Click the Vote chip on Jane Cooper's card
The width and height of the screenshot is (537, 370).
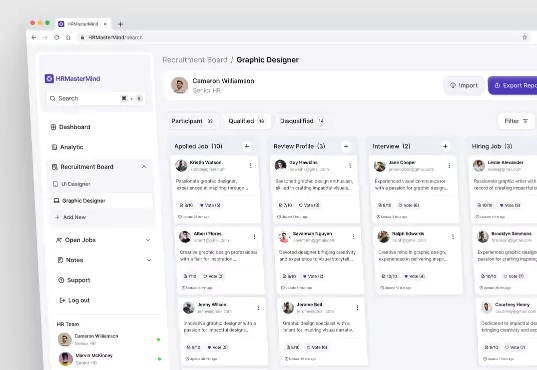[x=409, y=205]
